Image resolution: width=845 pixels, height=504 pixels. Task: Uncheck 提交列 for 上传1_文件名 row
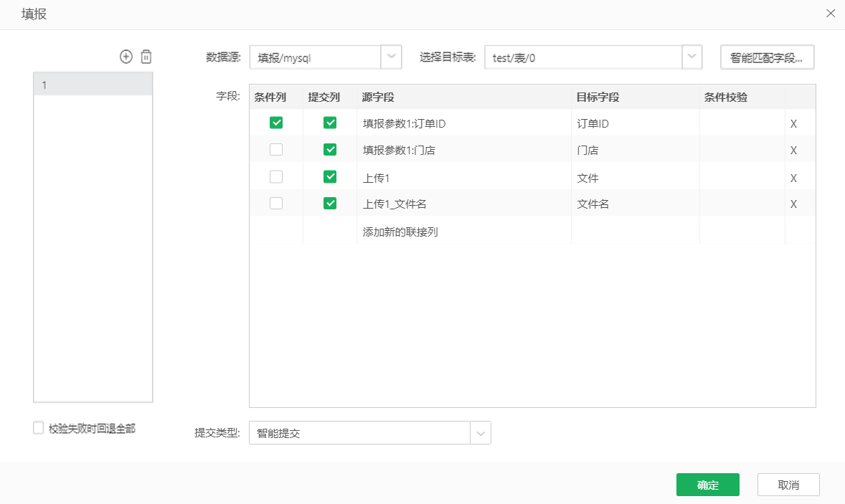330,204
